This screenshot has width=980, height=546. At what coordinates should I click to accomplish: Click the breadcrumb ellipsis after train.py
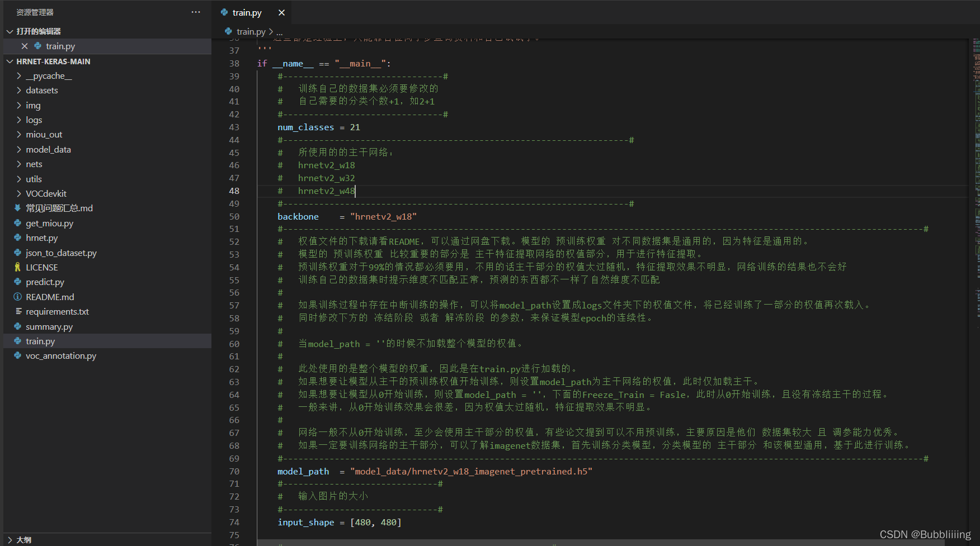280,31
